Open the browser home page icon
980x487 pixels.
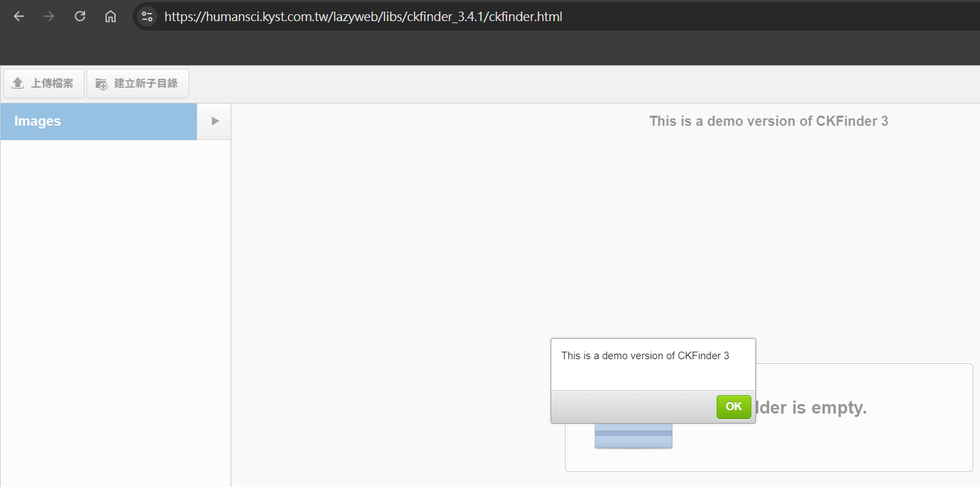coord(110,16)
